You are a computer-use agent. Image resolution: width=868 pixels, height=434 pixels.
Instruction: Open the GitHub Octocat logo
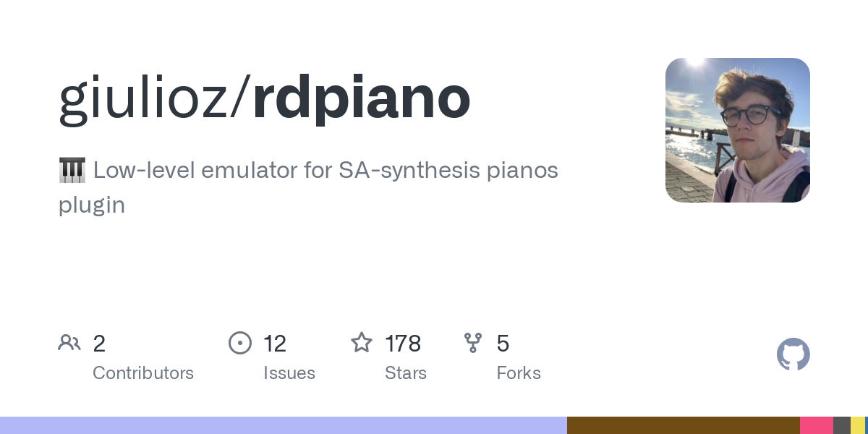click(793, 354)
